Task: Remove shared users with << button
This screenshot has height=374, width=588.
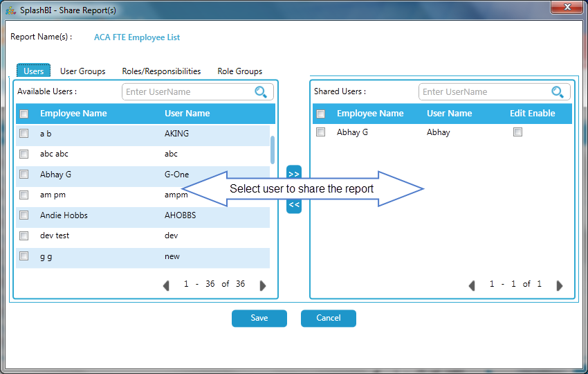Action: pos(294,205)
